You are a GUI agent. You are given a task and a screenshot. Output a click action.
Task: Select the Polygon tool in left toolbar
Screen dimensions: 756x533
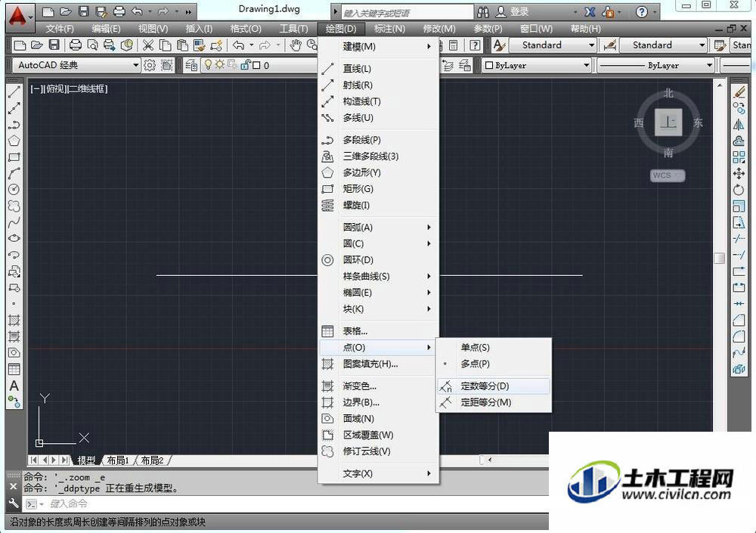pos(14,141)
